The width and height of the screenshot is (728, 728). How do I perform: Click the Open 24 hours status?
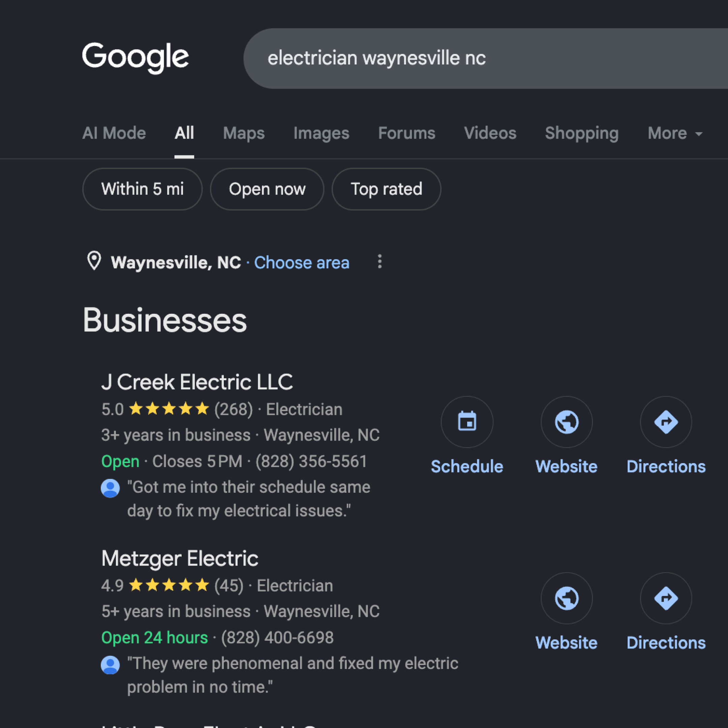point(154,638)
